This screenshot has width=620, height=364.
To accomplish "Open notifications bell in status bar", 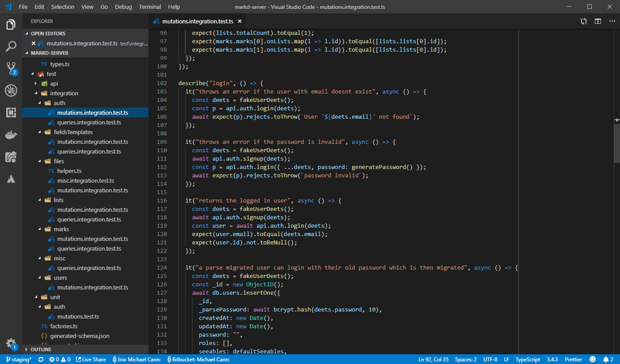I will pyautogui.click(x=608, y=360).
